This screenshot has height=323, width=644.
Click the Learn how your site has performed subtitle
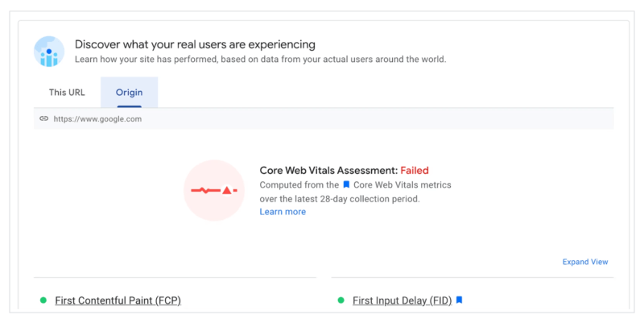coord(260,60)
